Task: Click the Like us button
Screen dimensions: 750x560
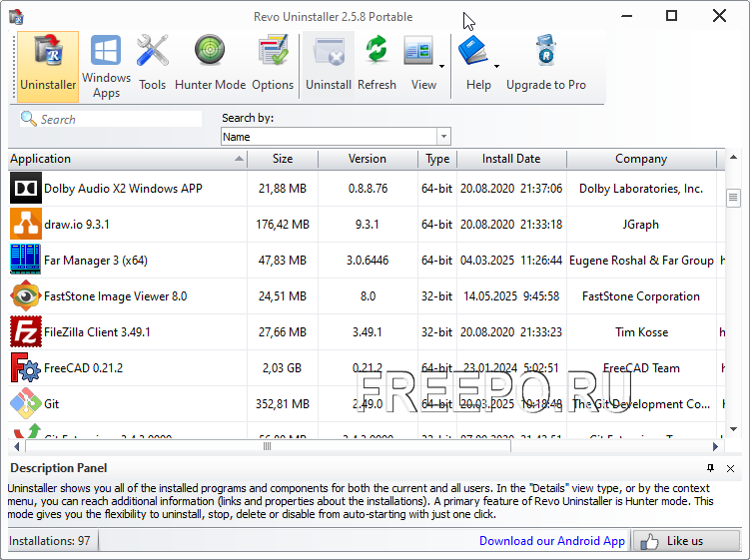Action: [686, 541]
